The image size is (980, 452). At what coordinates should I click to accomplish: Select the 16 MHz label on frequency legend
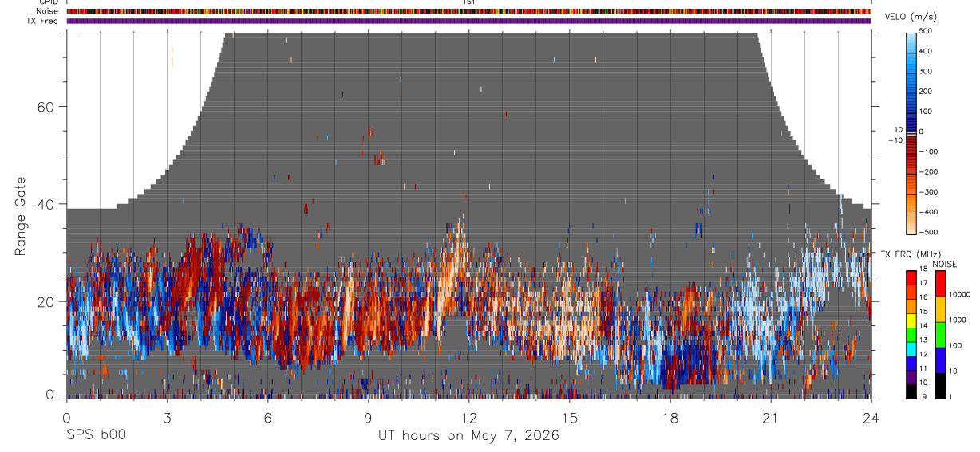(923, 298)
